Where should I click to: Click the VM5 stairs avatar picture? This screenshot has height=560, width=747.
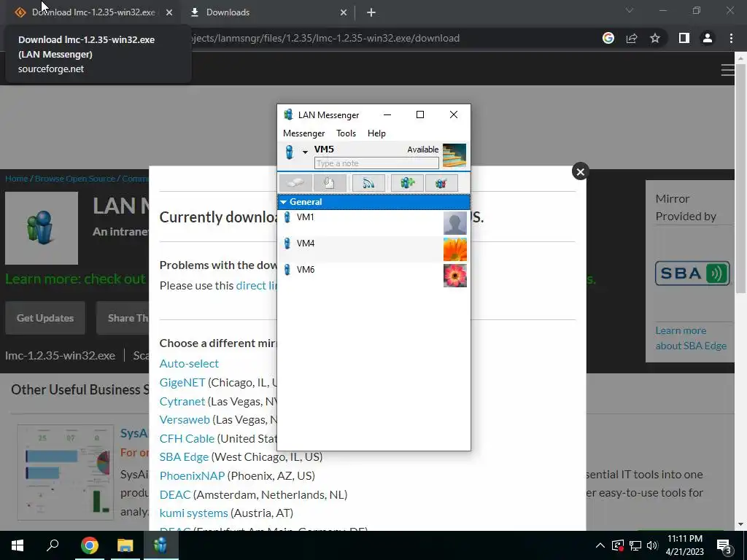tap(454, 155)
